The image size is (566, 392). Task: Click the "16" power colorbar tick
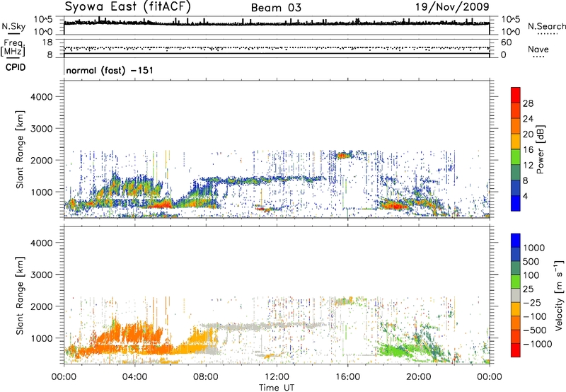click(528, 150)
